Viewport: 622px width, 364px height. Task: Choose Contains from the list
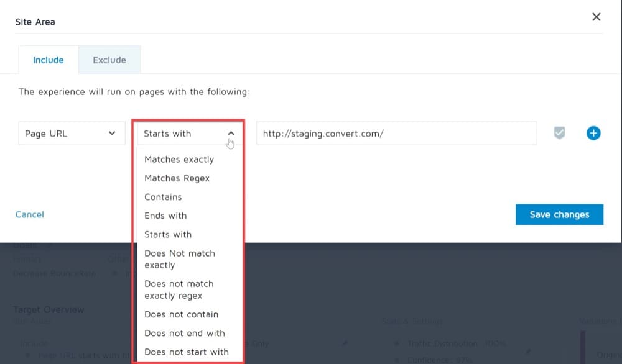point(163,197)
